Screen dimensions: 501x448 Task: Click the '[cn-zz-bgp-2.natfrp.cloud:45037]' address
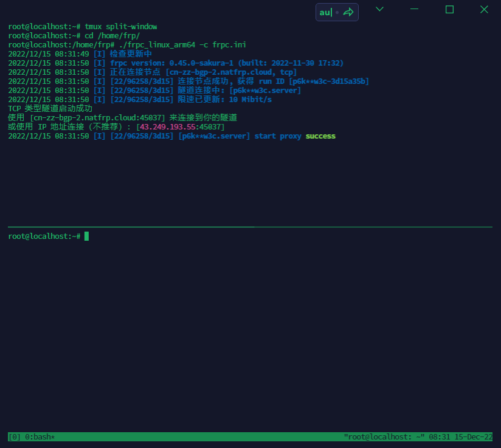[x=97, y=117]
